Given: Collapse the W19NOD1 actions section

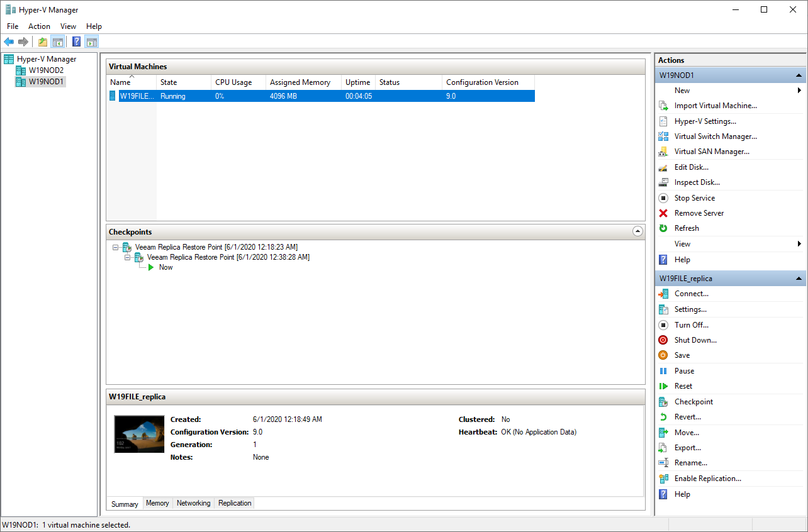Looking at the screenshot, I should [x=799, y=75].
